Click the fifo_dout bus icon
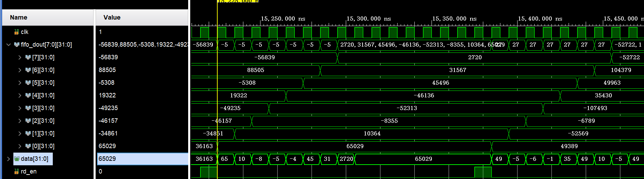The image size is (644, 179). (16, 45)
